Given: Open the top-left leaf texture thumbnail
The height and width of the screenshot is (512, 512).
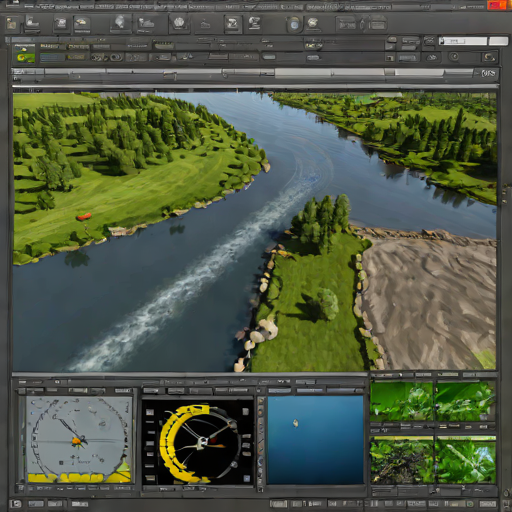Looking at the screenshot, I should (x=402, y=401).
